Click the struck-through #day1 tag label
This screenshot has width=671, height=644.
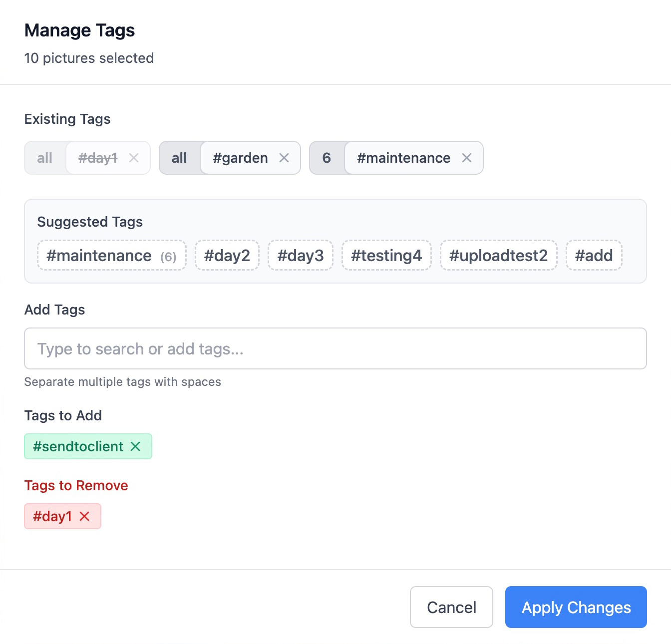98,158
